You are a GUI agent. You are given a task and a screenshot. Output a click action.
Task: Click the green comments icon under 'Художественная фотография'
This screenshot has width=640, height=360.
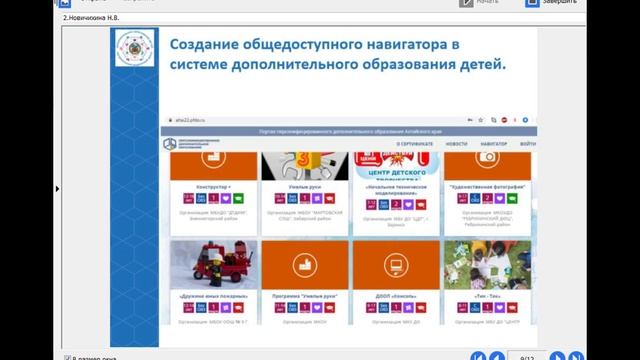(x=512, y=198)
